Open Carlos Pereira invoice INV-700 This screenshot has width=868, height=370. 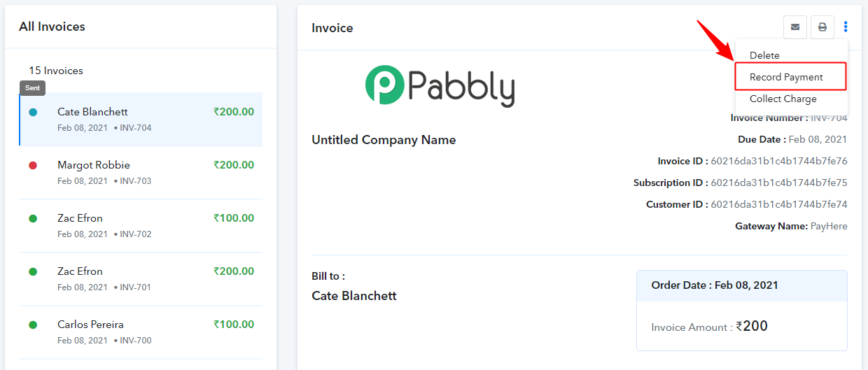click(141, 332)
